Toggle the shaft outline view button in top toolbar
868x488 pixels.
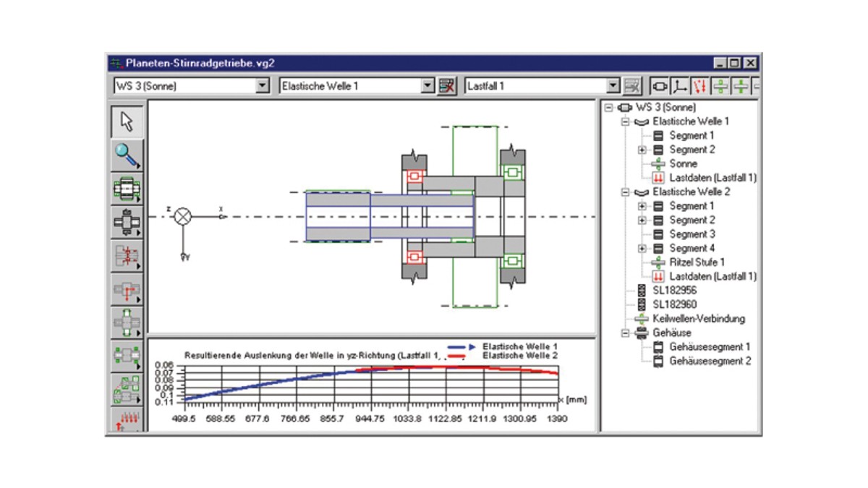659,86
